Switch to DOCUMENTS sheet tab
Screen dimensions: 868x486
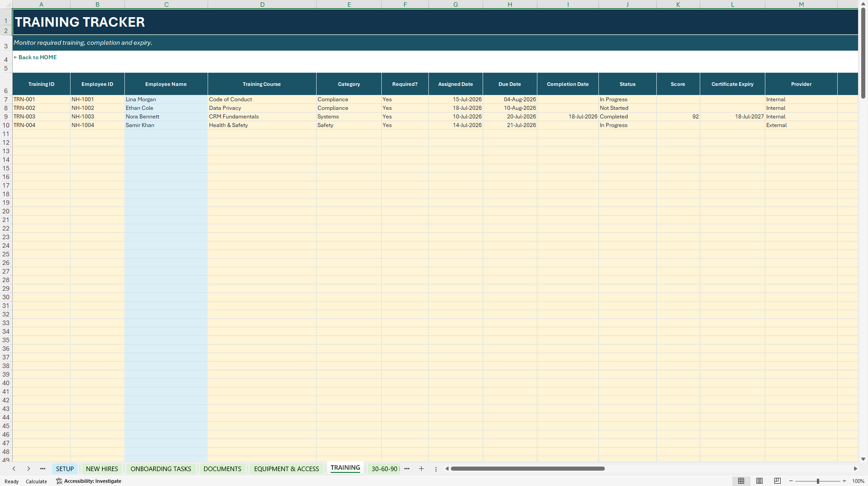coord(222,469)
